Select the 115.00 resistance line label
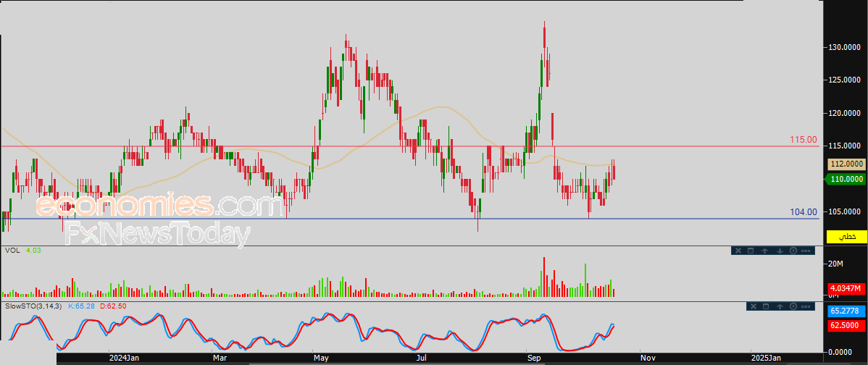 click(x=804, y=139)
